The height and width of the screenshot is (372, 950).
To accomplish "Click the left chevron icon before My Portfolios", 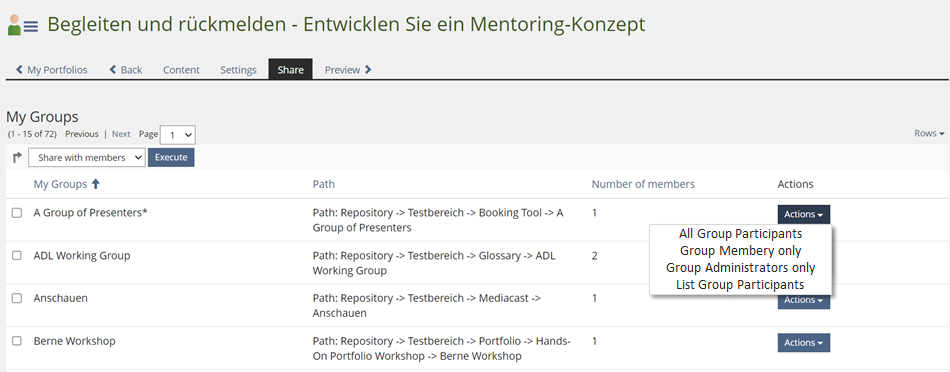I will (x=19, y=70).
